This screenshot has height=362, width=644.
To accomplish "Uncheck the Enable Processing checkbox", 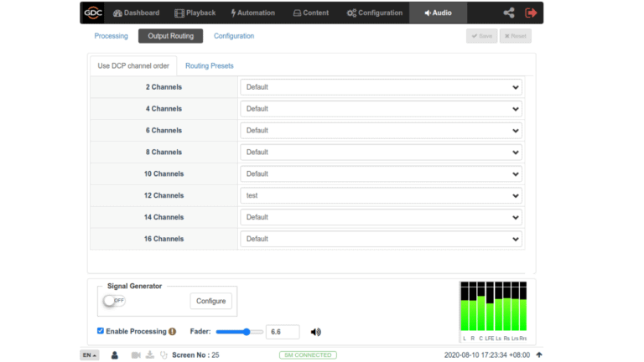I will pyautogui.click(x=101, y=331).
